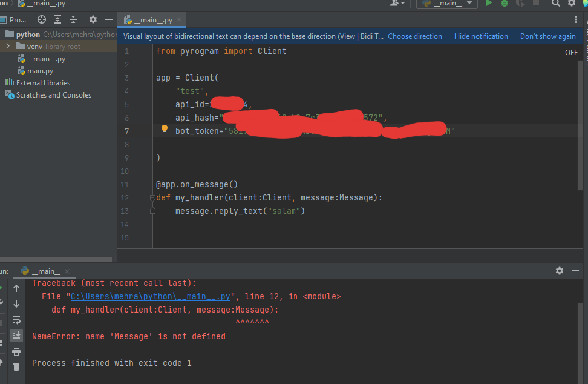Click the yellow light bulb intention icon
This screenshot has width=588, height=384.
[x=165, y=130]
